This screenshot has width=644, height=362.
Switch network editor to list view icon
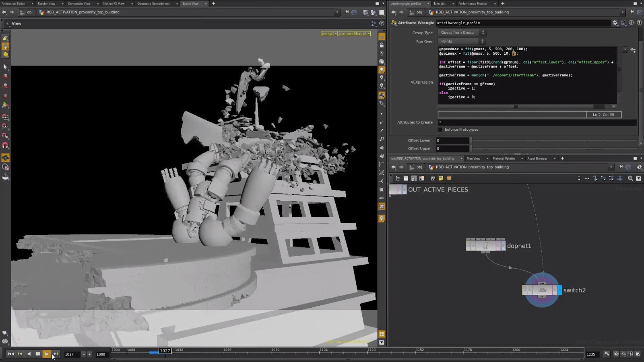point(406,178)
